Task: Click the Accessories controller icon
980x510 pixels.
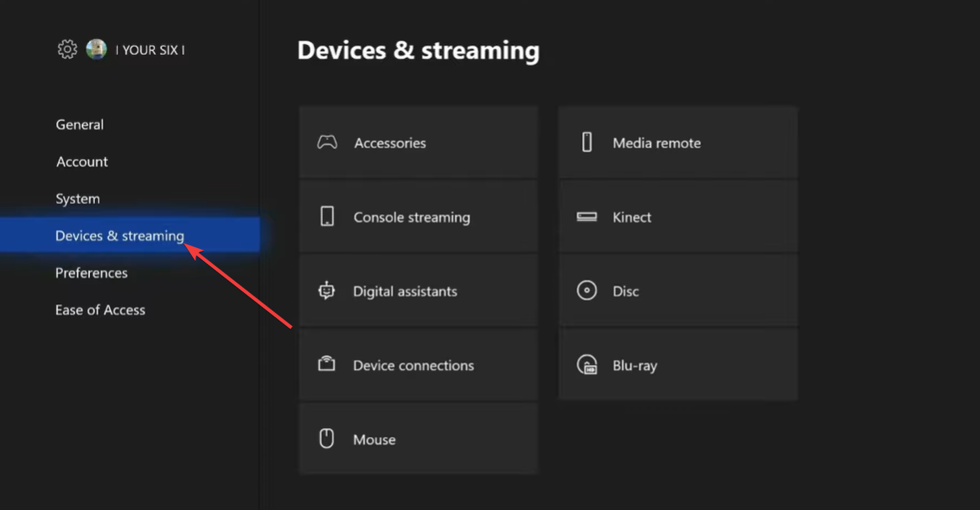Action: pos(327,143)
